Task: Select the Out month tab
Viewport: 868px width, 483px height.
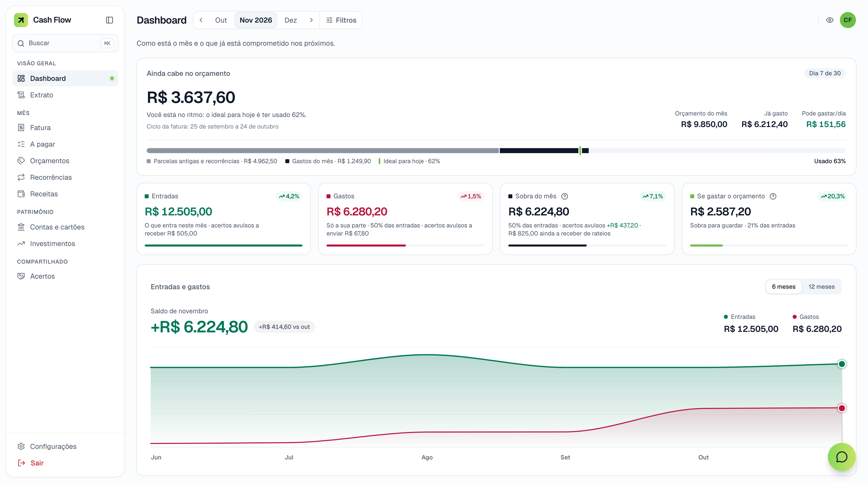Action: [x=221, y=20]
